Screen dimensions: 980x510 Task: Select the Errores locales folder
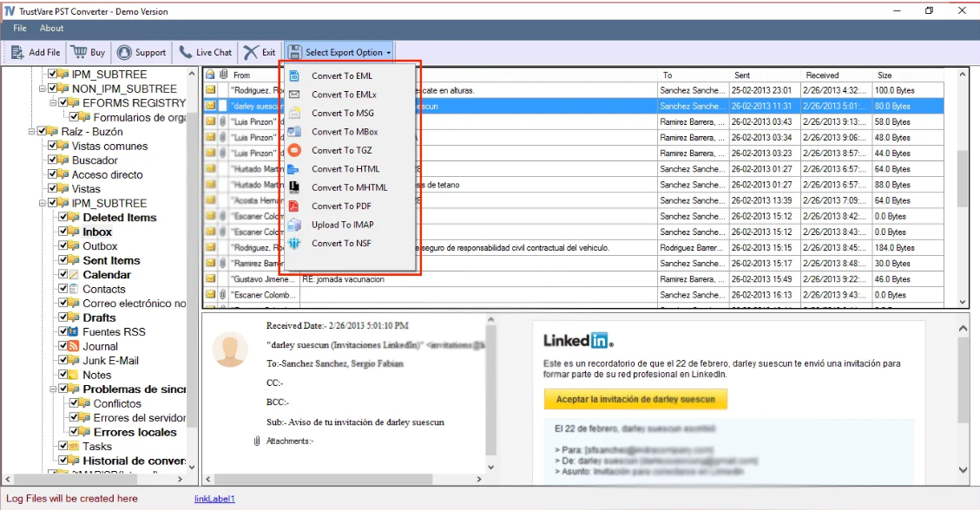click(135, 432)
